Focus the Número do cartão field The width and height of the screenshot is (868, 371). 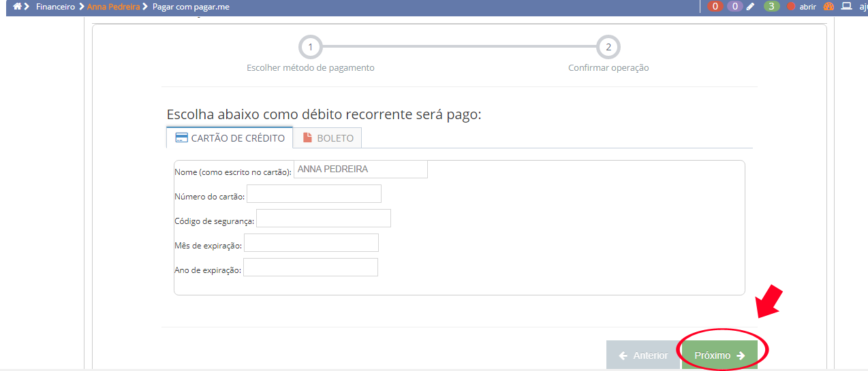click(313, 194)
